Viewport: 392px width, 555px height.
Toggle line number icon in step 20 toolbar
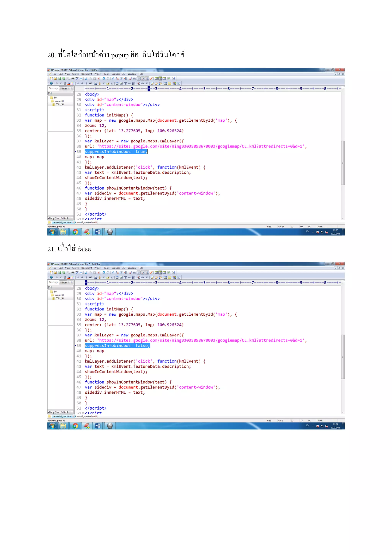click(147, 79)
